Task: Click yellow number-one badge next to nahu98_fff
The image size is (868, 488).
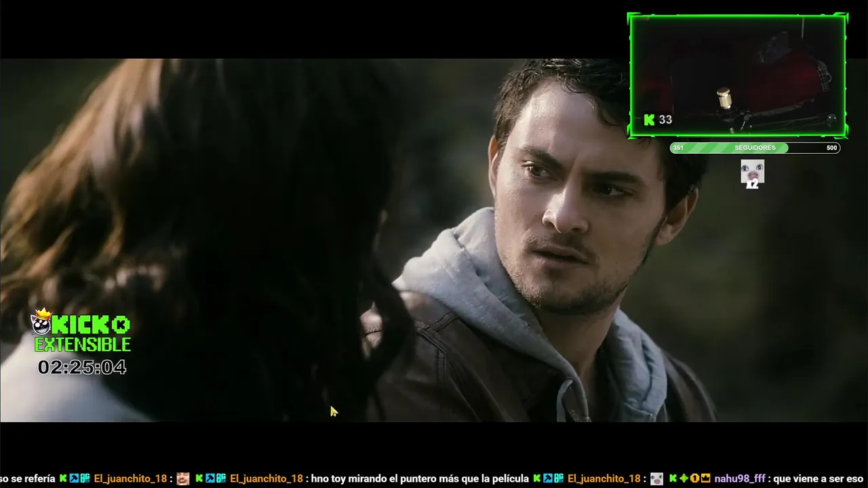Action: [694, 479]
